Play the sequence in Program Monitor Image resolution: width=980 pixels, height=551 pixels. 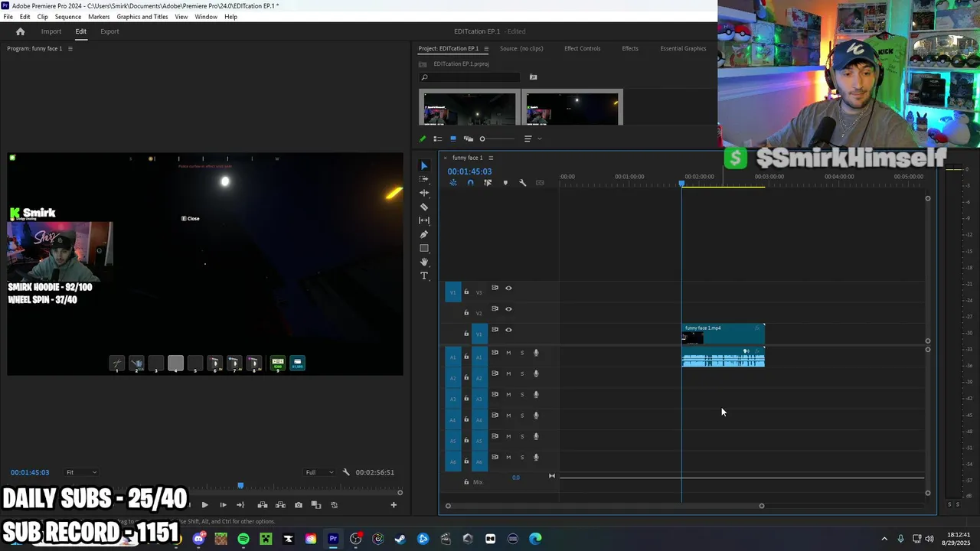[x=204, y=505]
